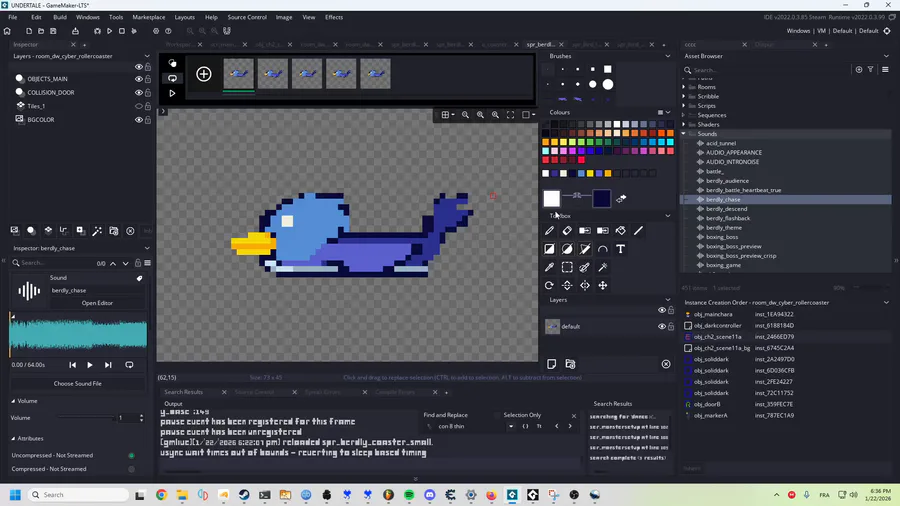Viewport: 900px width, 506px height.
Task: Select the Eraser tool in Toolbox
Action: tap(567, 231)
